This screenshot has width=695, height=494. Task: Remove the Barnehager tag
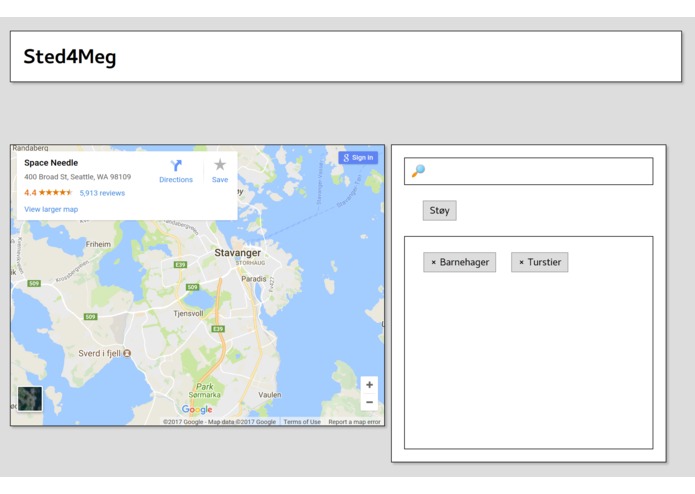433,262
